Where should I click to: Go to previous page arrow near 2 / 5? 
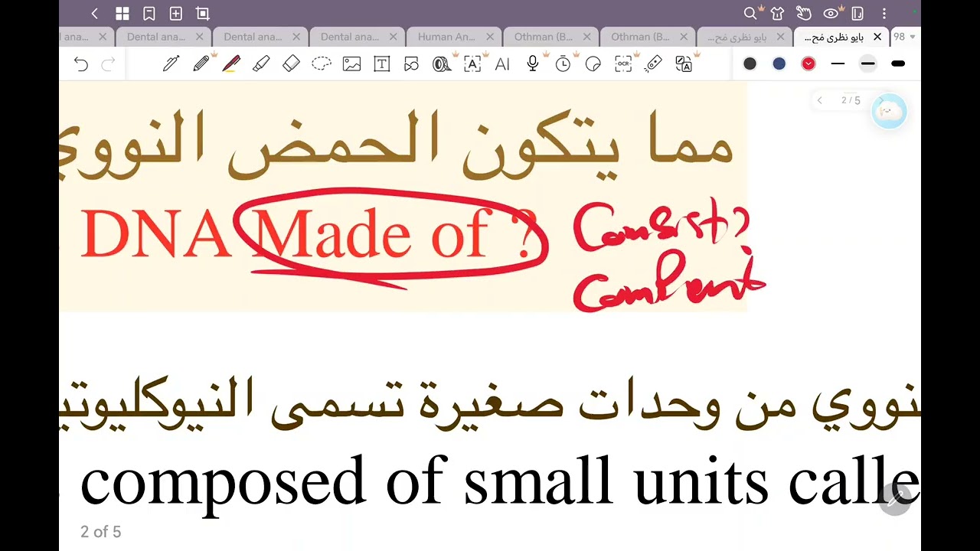[820, 100]
